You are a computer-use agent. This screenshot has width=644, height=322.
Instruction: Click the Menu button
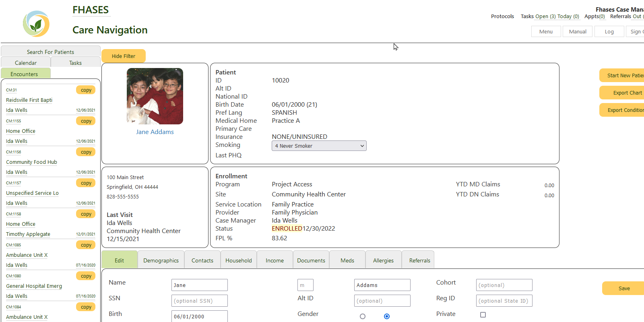point(546,31)
